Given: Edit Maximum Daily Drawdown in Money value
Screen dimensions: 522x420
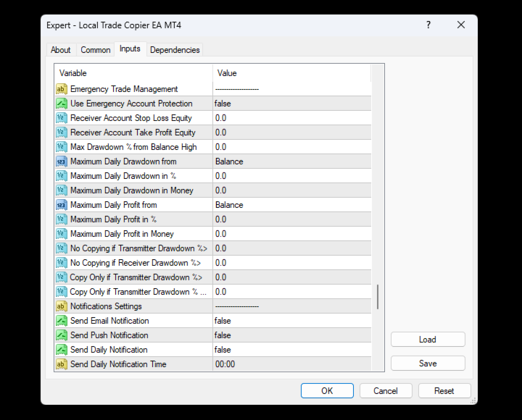Looking at the screenshot, I should pos(291,190).
